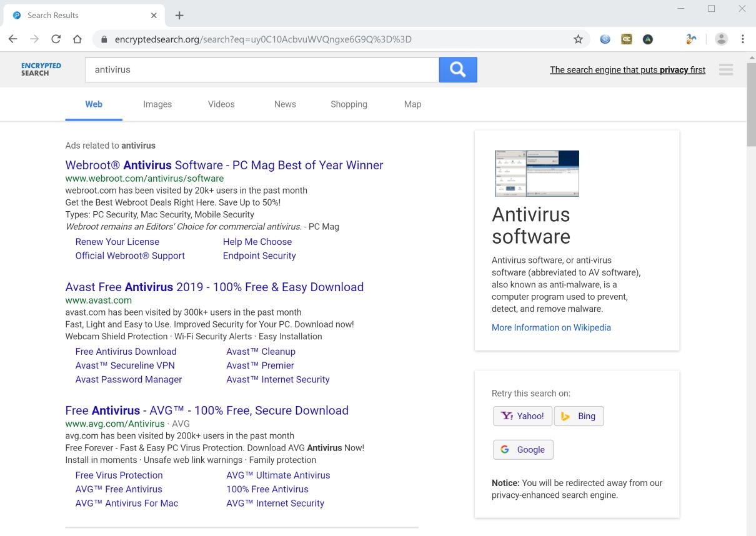Image resolution: width=756 pixels, height=536 pixels.
Task: Open More Information on Wikipedia link
Action: click(x=551, y=327)
